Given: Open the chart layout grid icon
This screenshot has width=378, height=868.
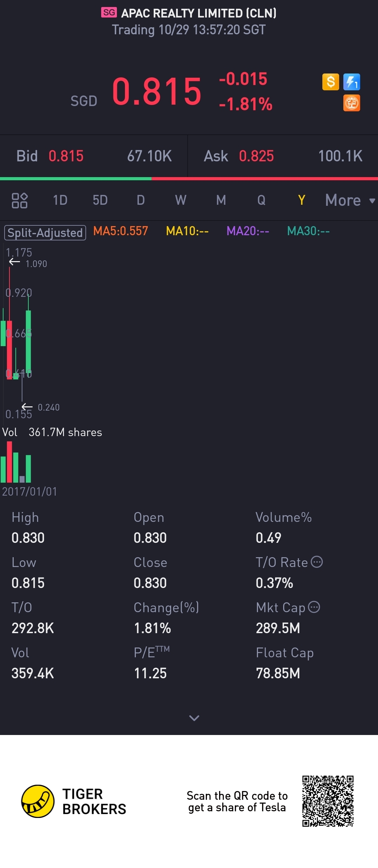Looking at the screenshot, I should (20, 201).
